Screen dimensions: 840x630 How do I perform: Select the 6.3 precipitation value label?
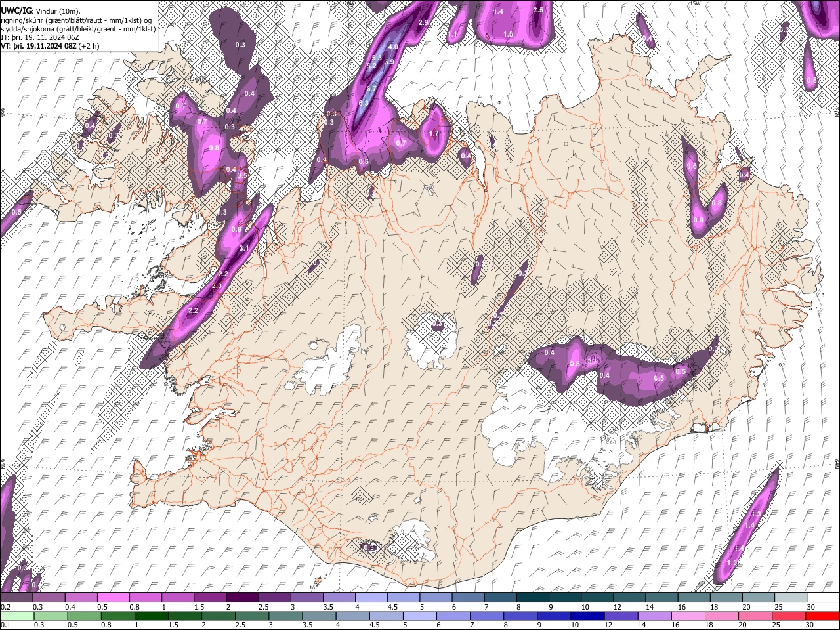tap(365, 104)
